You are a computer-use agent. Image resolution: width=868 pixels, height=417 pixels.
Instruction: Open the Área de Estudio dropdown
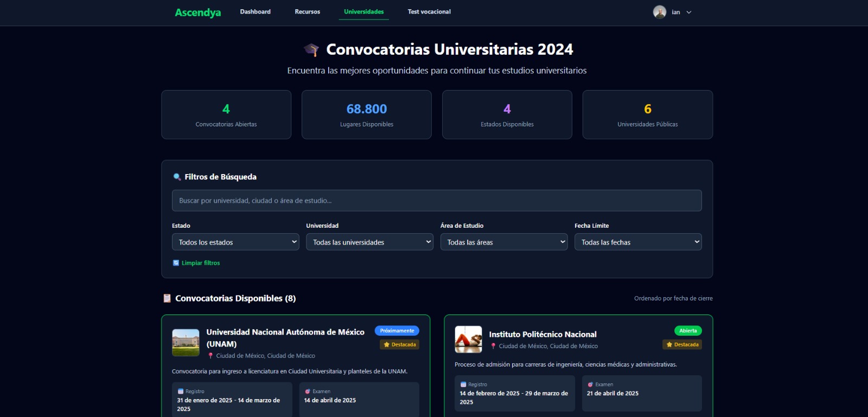[504, 242]
